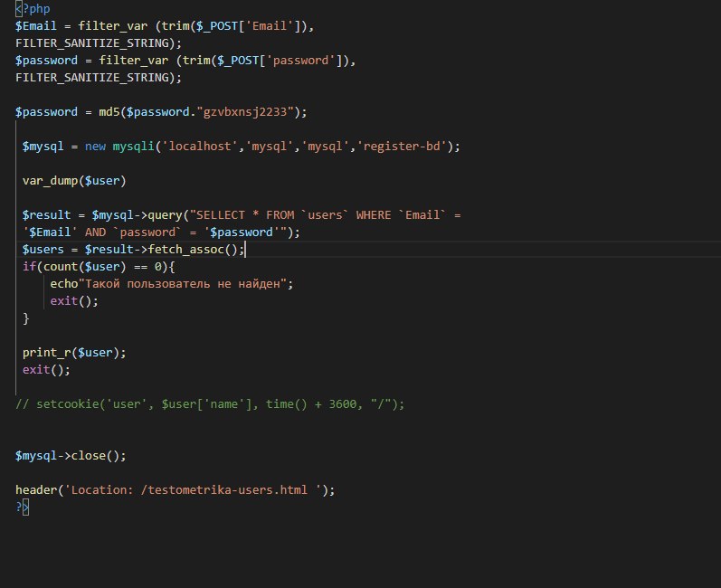Click 'exit();' after the print_r line
721x588 pixels.
point(46,370)
